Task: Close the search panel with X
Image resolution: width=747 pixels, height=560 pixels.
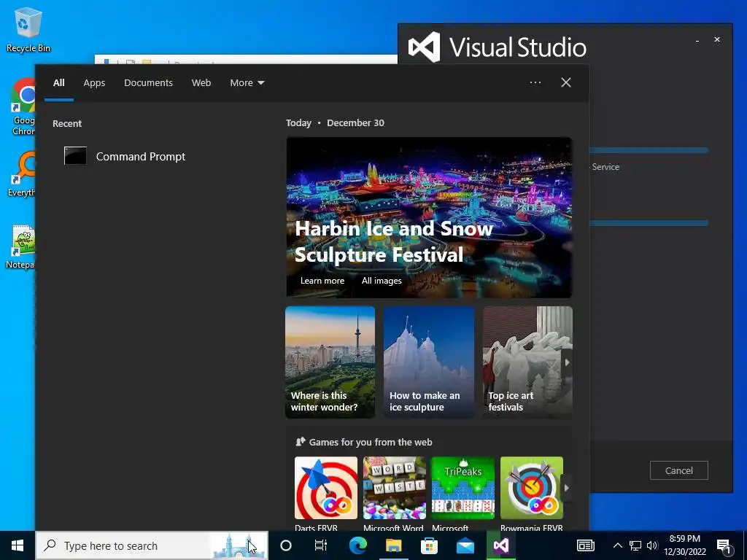Action: click(566, 82)
